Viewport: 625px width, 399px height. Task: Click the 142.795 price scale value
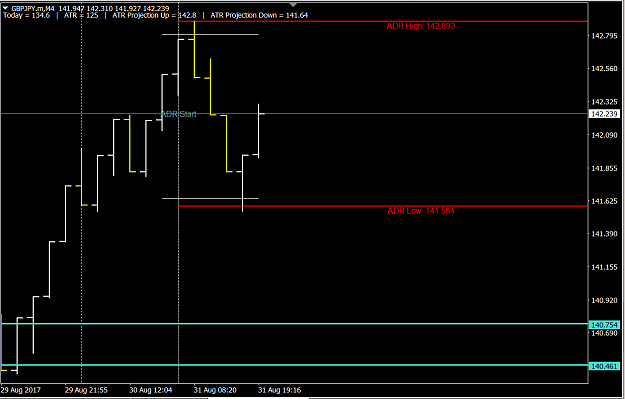coord(604,36)
